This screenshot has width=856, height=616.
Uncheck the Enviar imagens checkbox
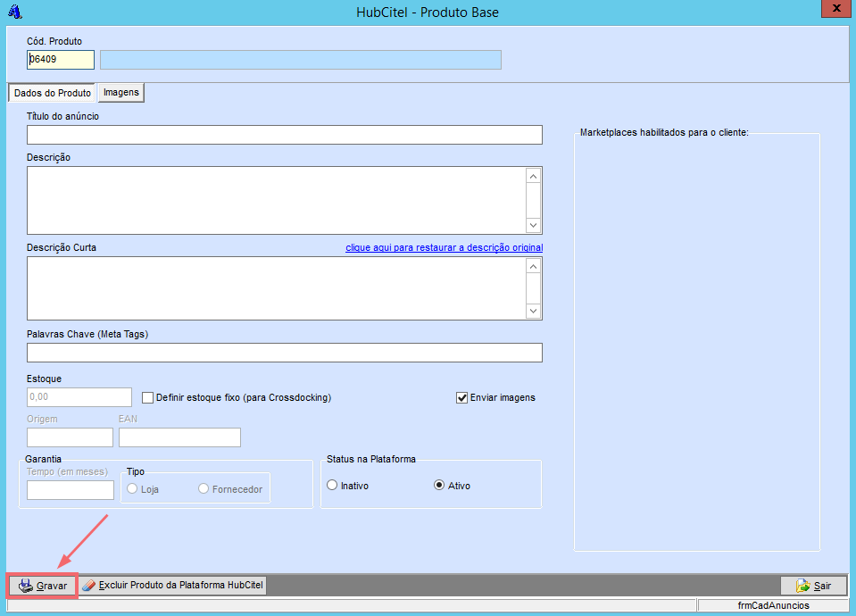point(461,397)
